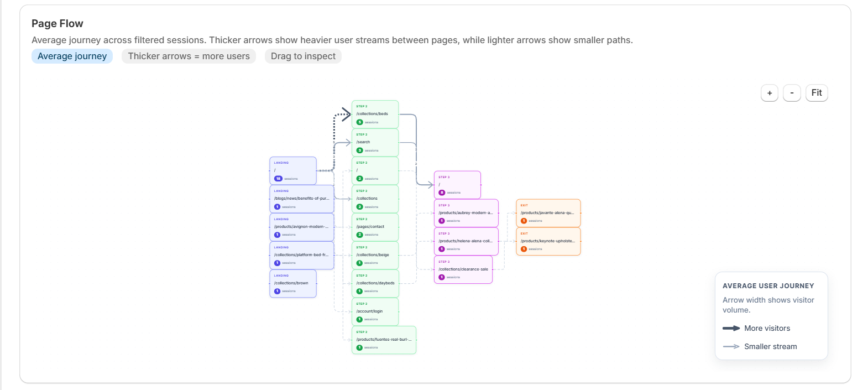Select the /products/aubrey-modern step 3 node
868x390 pixels.
point(466,213)
